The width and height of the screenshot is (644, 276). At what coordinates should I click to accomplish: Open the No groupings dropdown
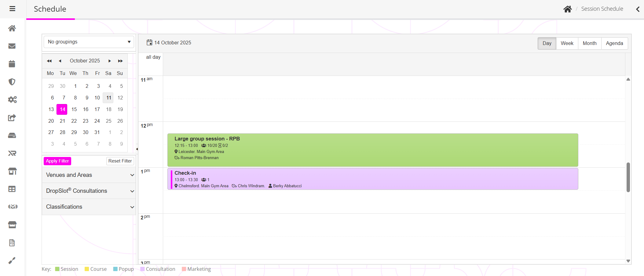point(89,42)
